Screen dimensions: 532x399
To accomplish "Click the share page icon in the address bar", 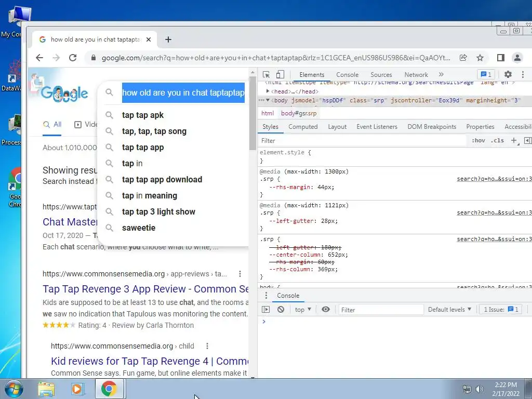I will click(x=463, y=58).
